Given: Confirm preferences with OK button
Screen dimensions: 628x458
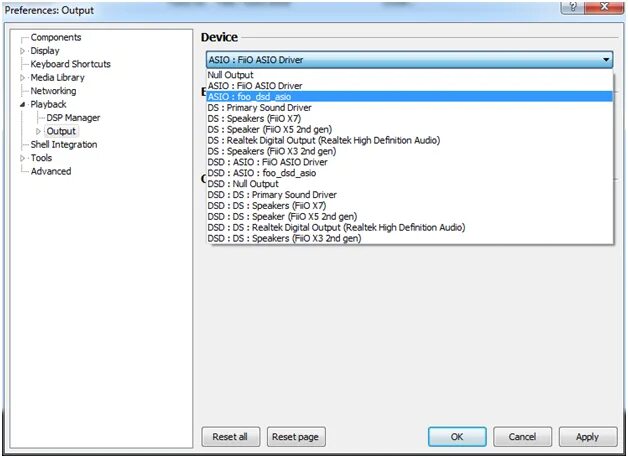Looking at the screenshot, I should (x=457, y=436).
